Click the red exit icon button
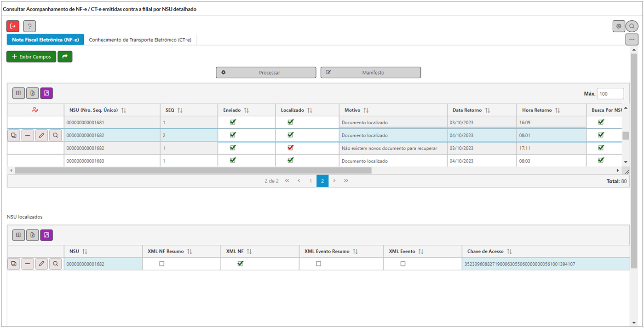Viewport: 644px width, 328px height. click(13, 26)
